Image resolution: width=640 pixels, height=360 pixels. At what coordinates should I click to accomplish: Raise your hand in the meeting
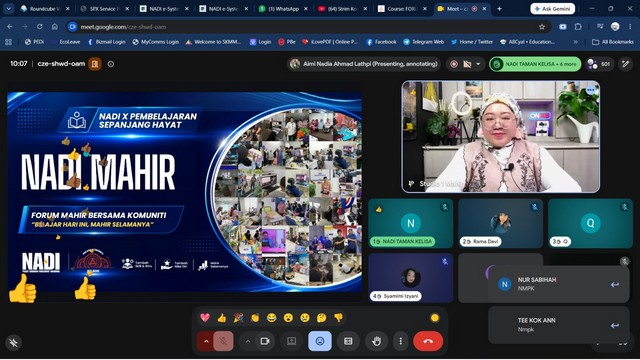coord(376,341)
